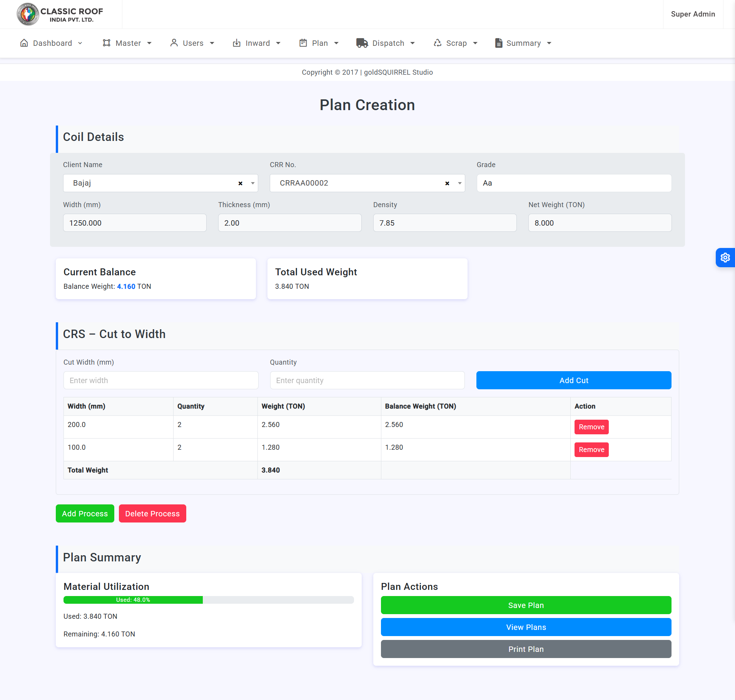Clear the CRRAA00002 selection
This screenshot has height=700, width=735.
coord(447,183)
